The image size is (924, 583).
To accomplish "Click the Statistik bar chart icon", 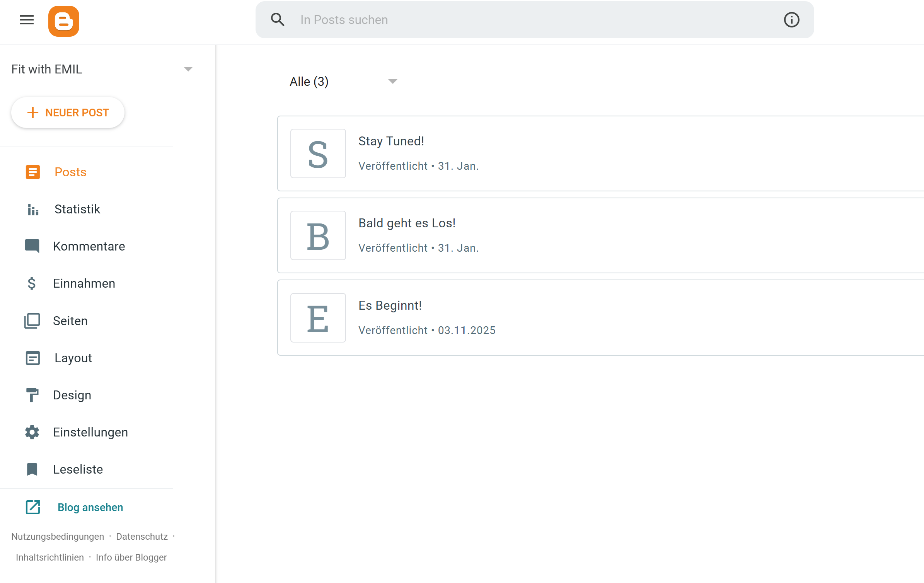I will [x=33, y=209].
